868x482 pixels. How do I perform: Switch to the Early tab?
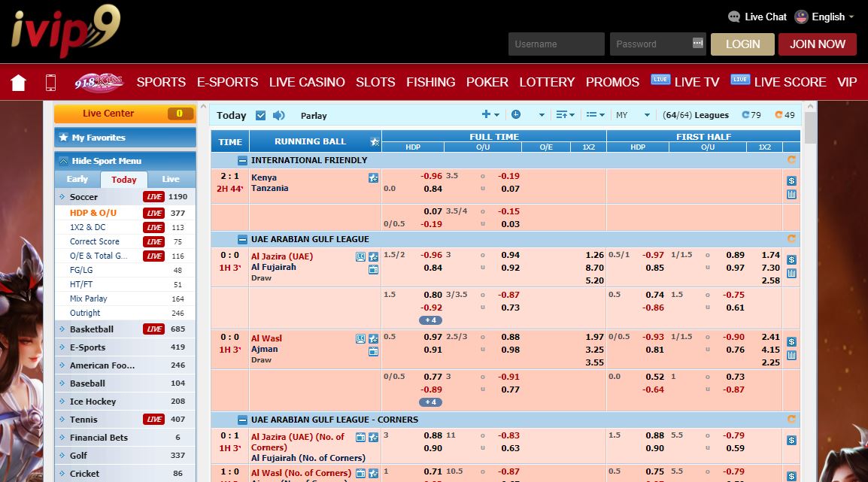pyautogui.click(x=77, y=180)
